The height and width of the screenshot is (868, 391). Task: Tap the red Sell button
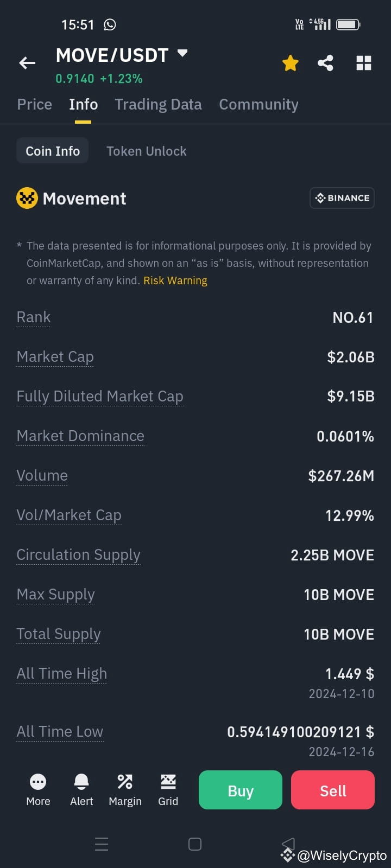coord(333,790)
